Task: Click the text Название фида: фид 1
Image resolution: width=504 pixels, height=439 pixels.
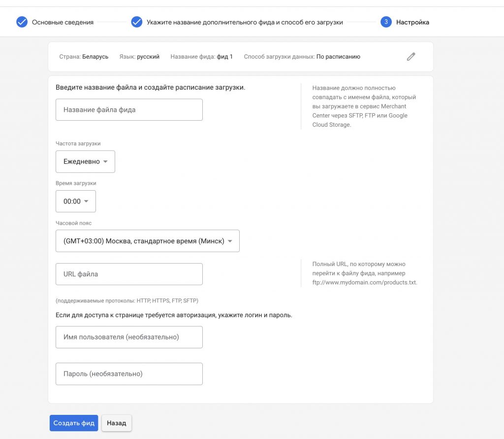Action: point(201,57)
